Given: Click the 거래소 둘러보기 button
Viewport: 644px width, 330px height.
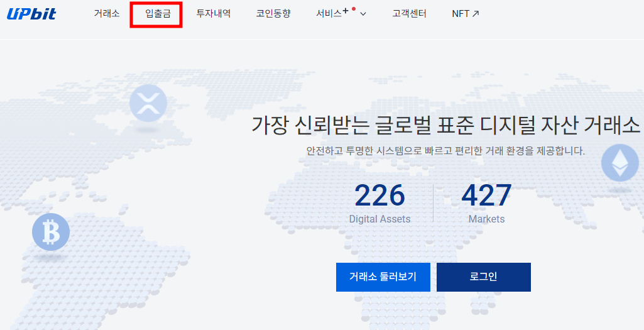Looking at the screenshot, I should click(383, 277).
